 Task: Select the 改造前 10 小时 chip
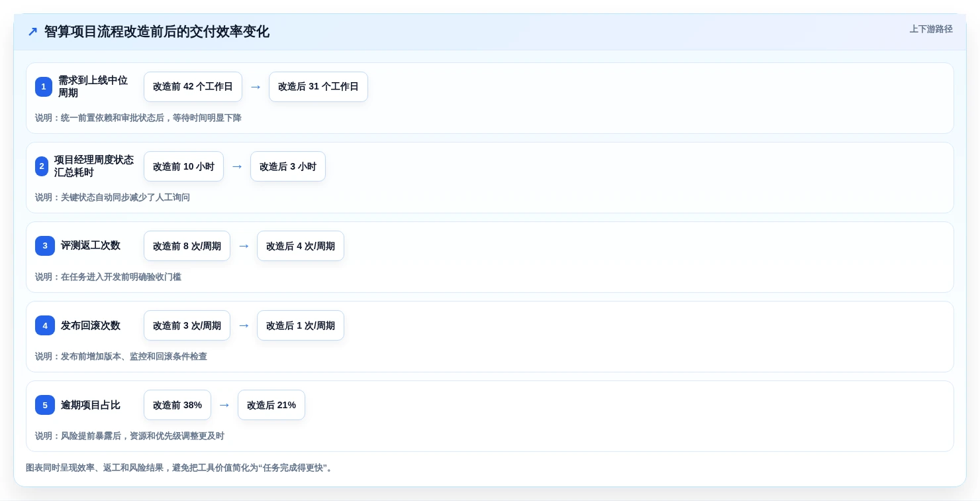[183, 166]
